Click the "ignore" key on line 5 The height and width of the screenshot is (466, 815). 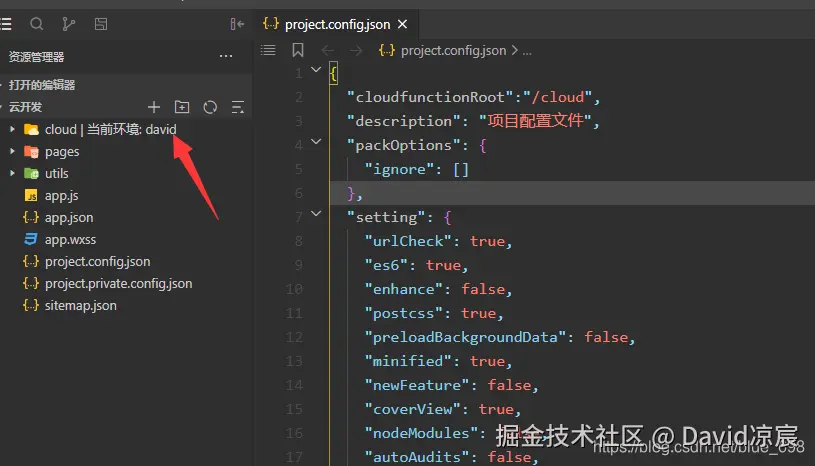tap(400, 169)
